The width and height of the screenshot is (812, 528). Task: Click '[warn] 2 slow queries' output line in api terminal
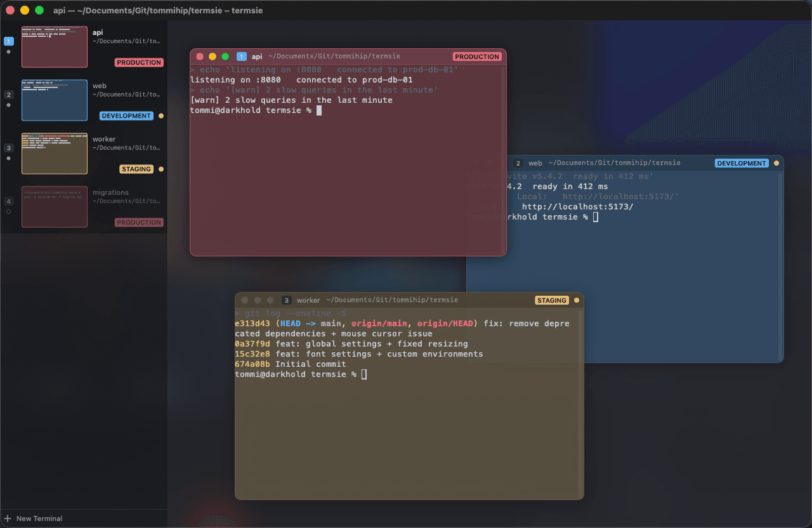(291, 100)
